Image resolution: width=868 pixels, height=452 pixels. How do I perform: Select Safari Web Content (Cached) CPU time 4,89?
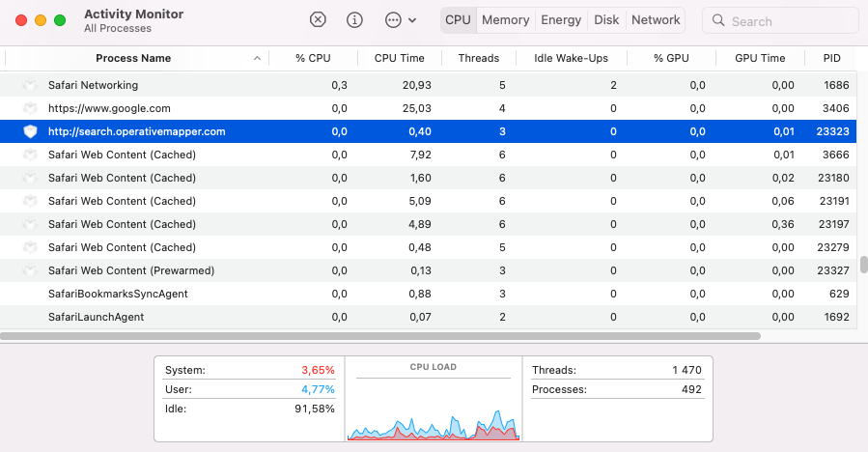(x=429, y=224)
